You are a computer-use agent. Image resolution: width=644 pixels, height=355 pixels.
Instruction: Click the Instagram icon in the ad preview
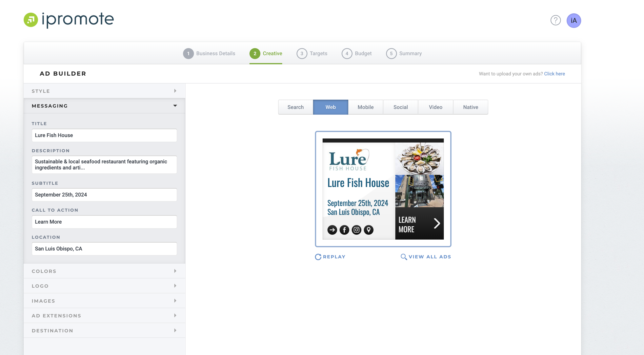[357, 230]
